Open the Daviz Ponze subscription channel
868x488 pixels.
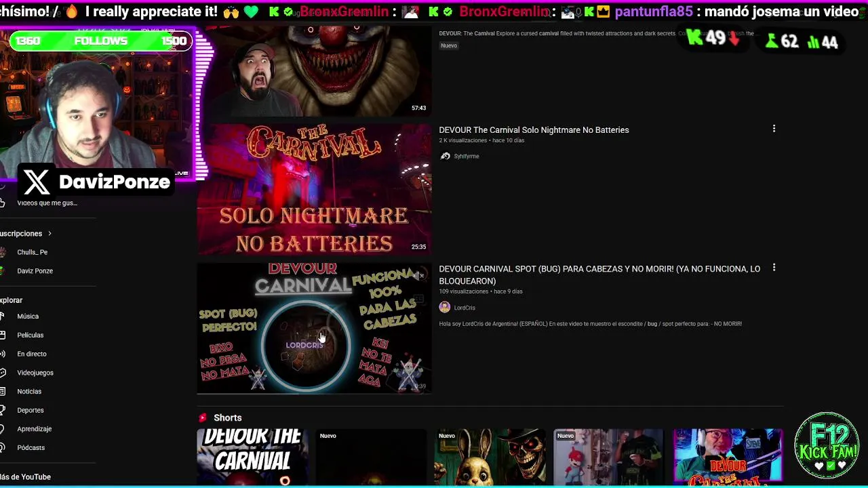(35, 270)
